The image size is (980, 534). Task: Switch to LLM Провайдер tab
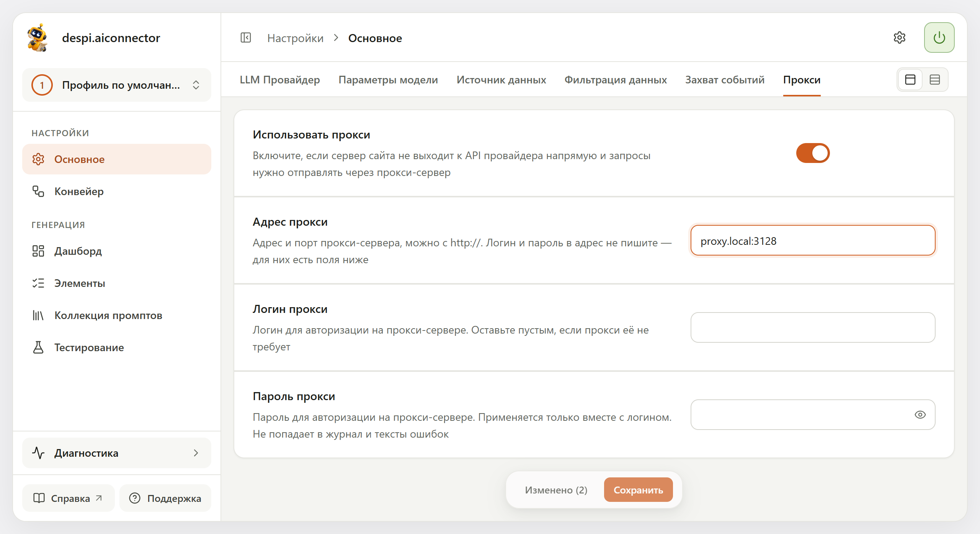(280, 80)
